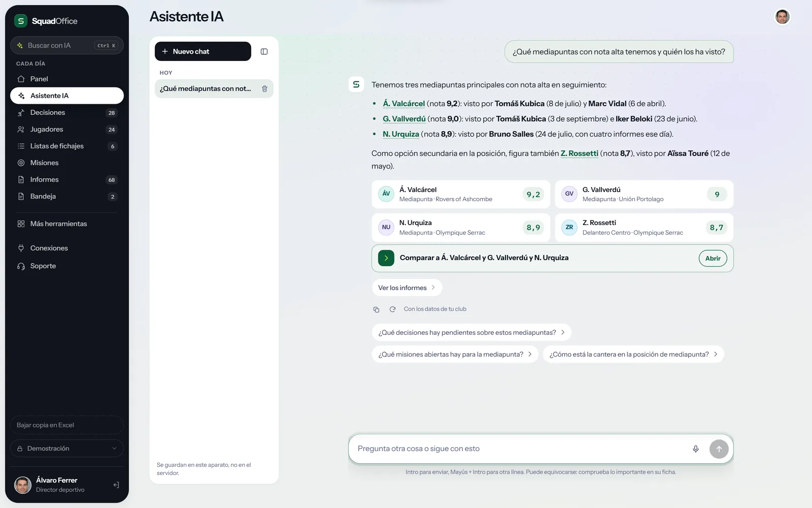Go to Panel in the sidebar
The width and height of the screenshot is (812, 508).
coord(67,79)
